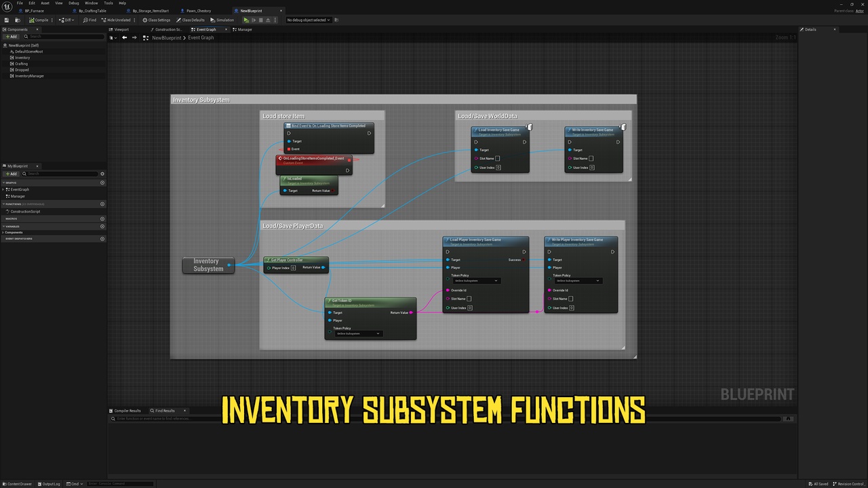Add event dispatcher with plus icon

(102, 239)
